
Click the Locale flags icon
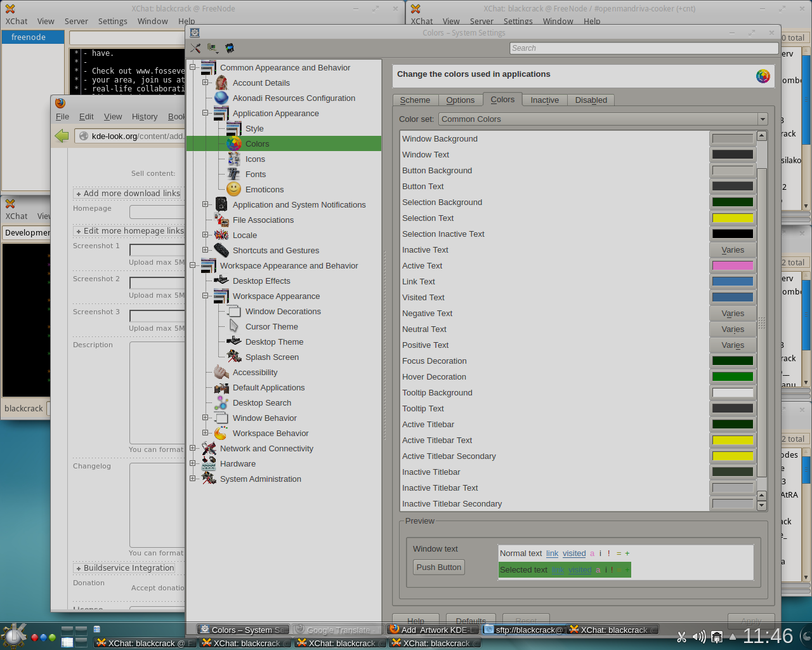(221, 235)
